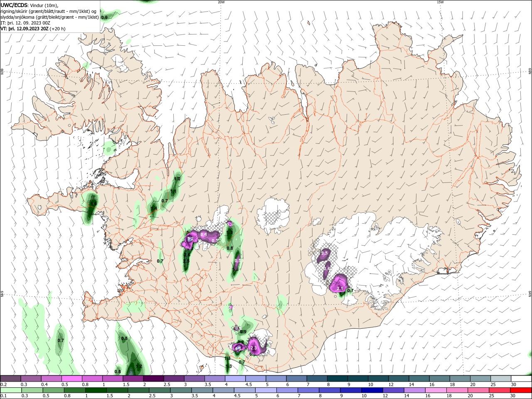Screen dimensions: 532x399
Task: Click the pink upper swatch between 0.5 and 0.8
Action: [72, 378]
